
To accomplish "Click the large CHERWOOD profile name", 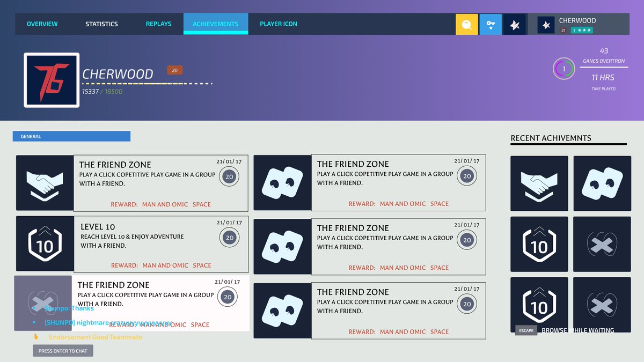I will [118, 74].
